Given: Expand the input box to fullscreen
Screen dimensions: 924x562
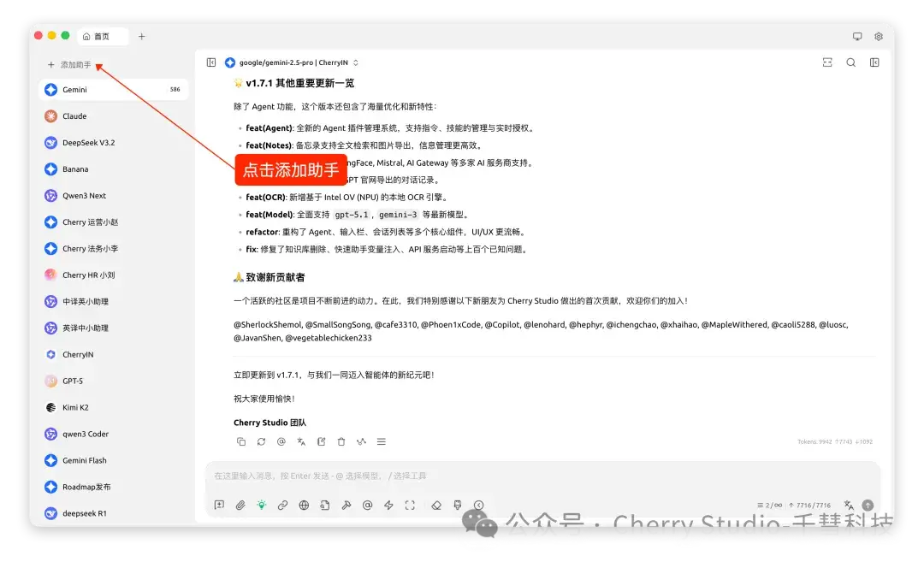Looking at the screenshot, I should tap(408, 505).
